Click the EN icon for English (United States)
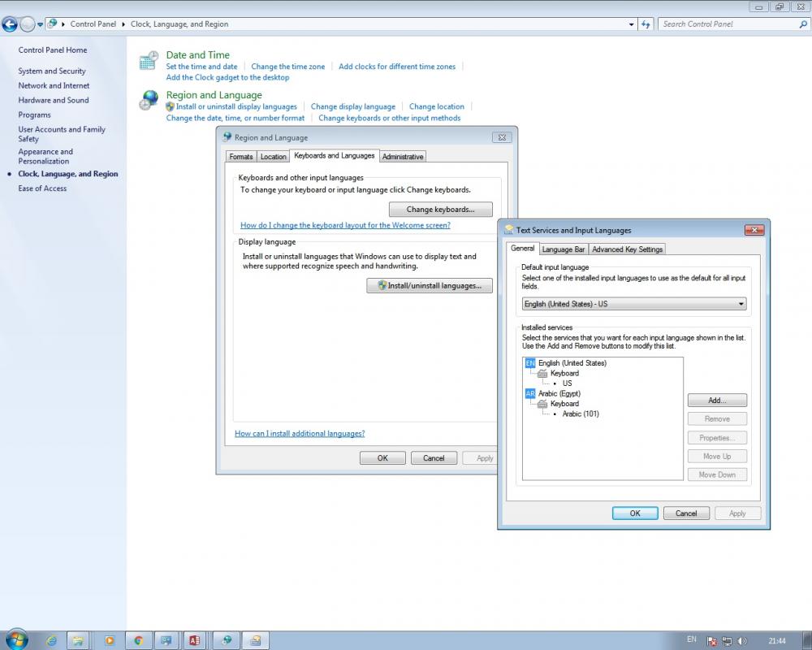Viewport: 812px width, 650px height. (x=530, y=363)
